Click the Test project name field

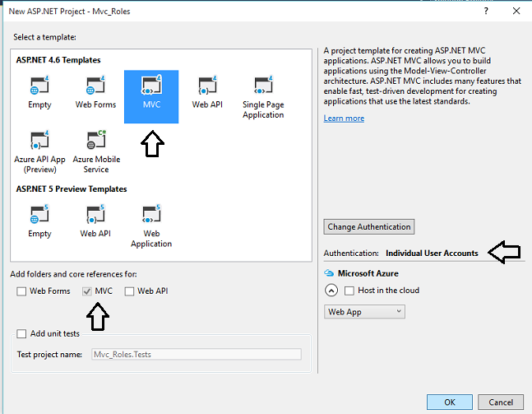(x=197, y=354)
